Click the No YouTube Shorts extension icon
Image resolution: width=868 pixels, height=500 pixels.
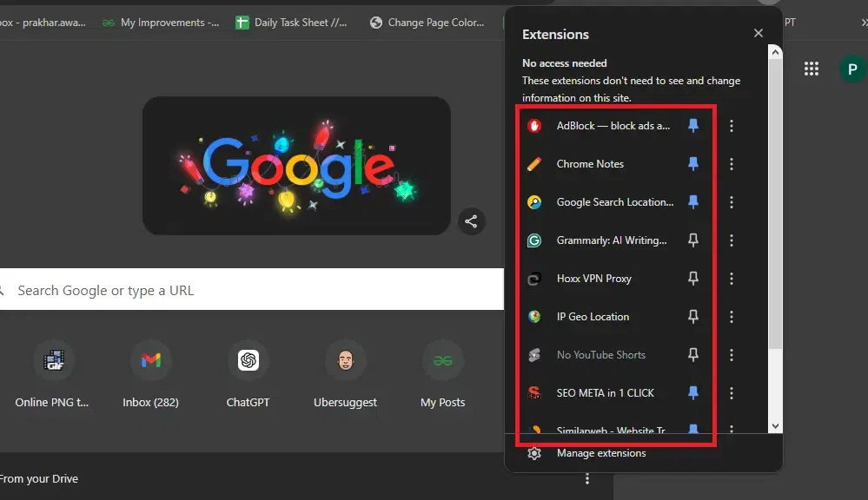(534, 354)
